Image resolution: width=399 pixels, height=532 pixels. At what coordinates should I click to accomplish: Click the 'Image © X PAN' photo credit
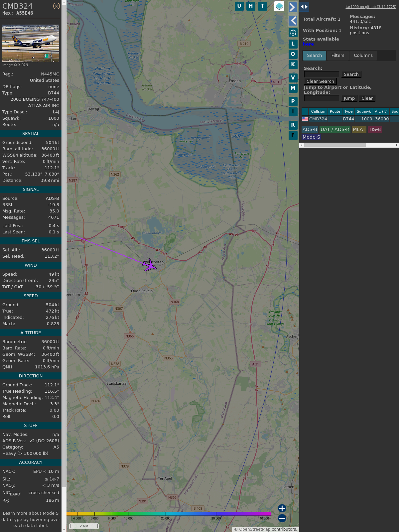coord(15,65)
